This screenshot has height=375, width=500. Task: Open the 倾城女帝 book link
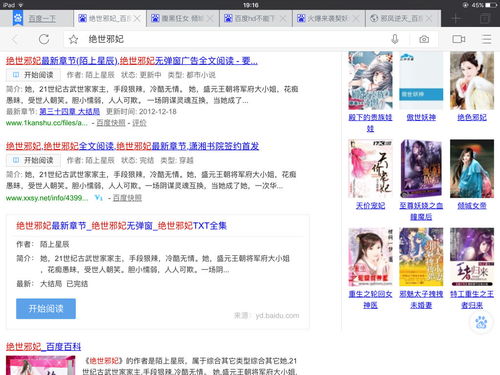[x=472, y=206]
